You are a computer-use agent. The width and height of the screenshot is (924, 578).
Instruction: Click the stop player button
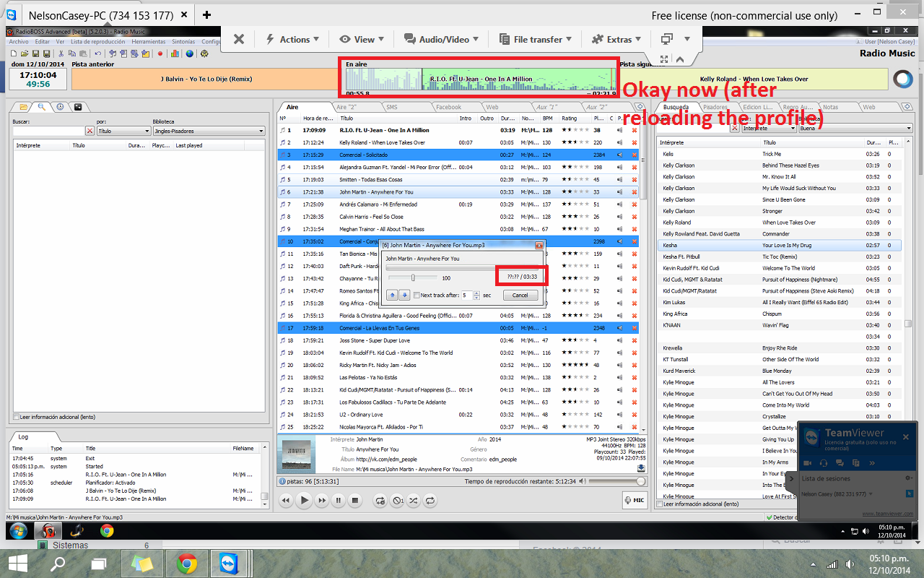coord(355,500)
